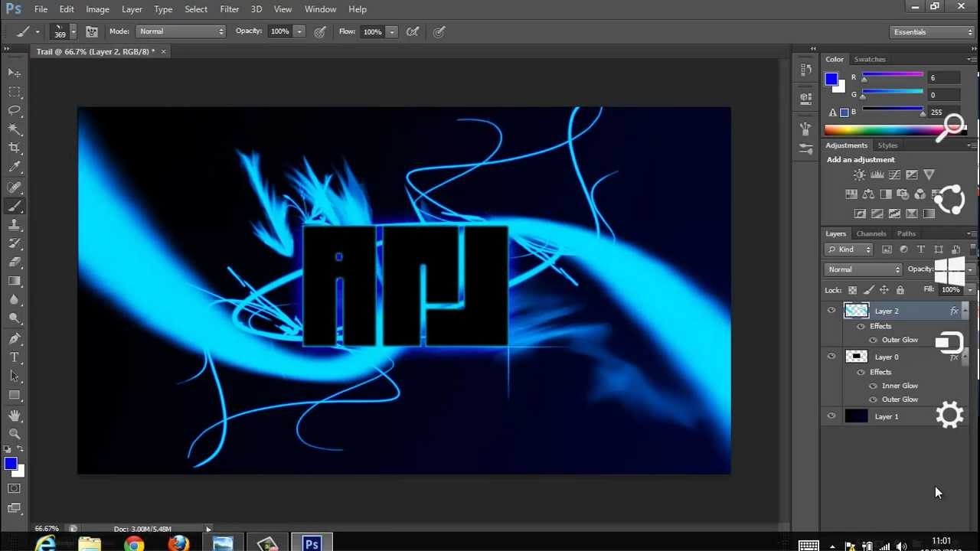Select the History Brush tool
Viewport: 980px width, 551px height.
click(x=15, y=243)
